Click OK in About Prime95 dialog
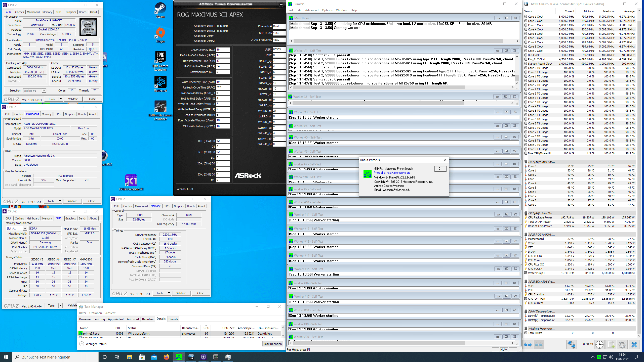This screenshot has width=644, height=362. [440, 169]
